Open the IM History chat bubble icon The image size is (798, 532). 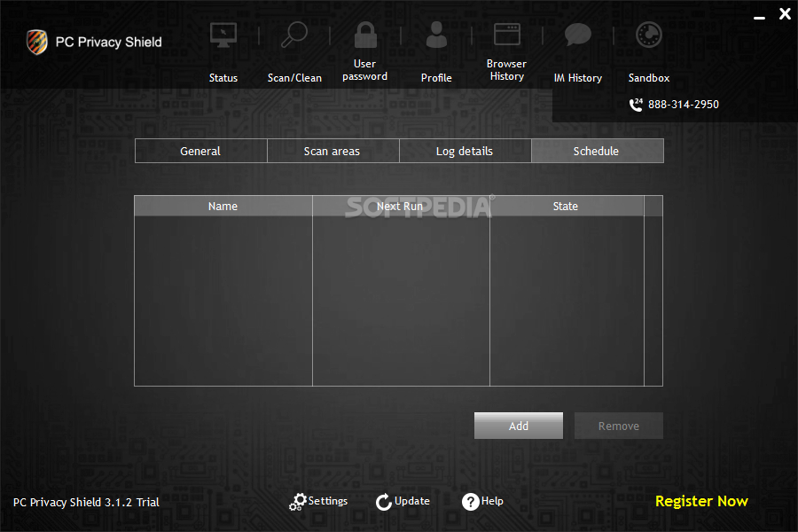(x=577, y=35)
